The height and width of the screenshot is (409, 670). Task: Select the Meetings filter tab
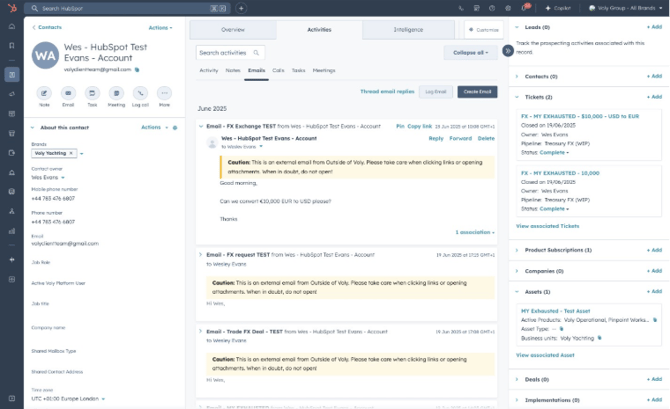coord(324,71)
